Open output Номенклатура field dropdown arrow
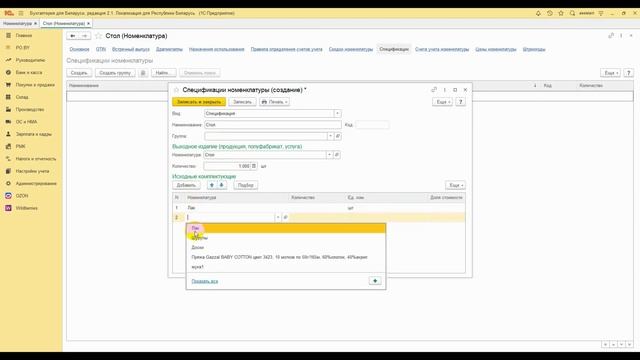Viewport: 640px width, 360px height. [x=329, y=155]
